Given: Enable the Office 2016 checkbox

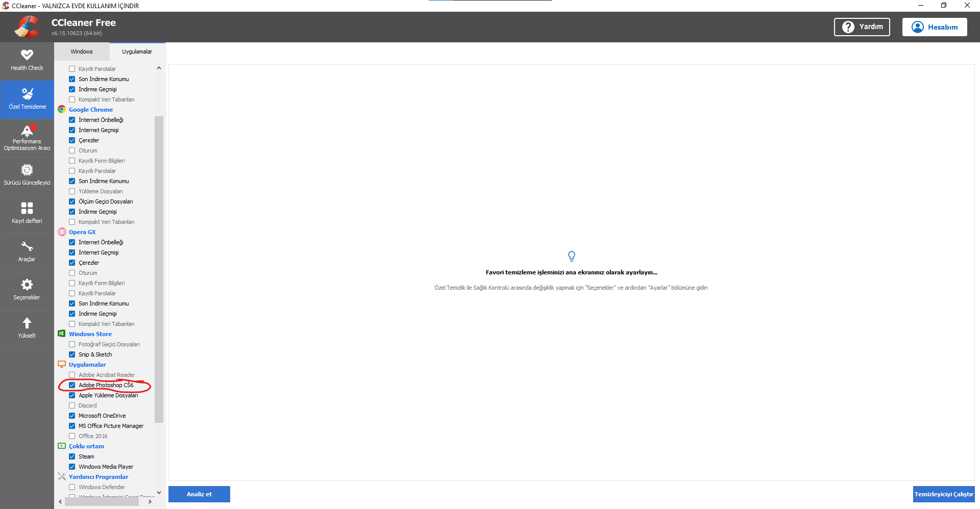Looking at the screenshot, I should click(72, 436).
